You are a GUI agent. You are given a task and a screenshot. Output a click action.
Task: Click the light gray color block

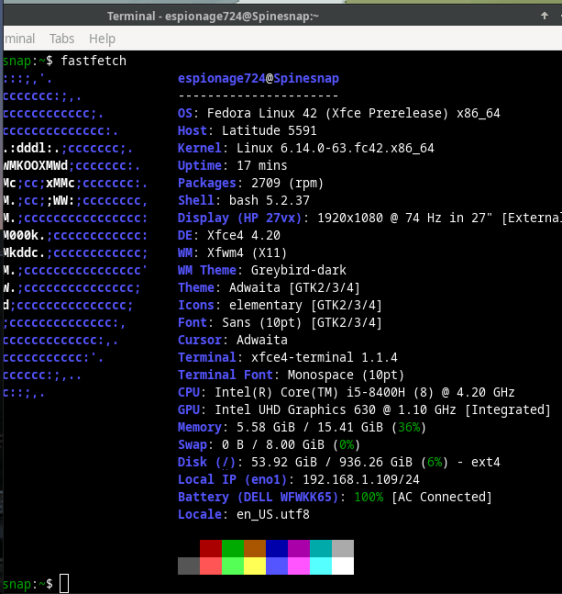pyautogui.click(x=343, y=549)
